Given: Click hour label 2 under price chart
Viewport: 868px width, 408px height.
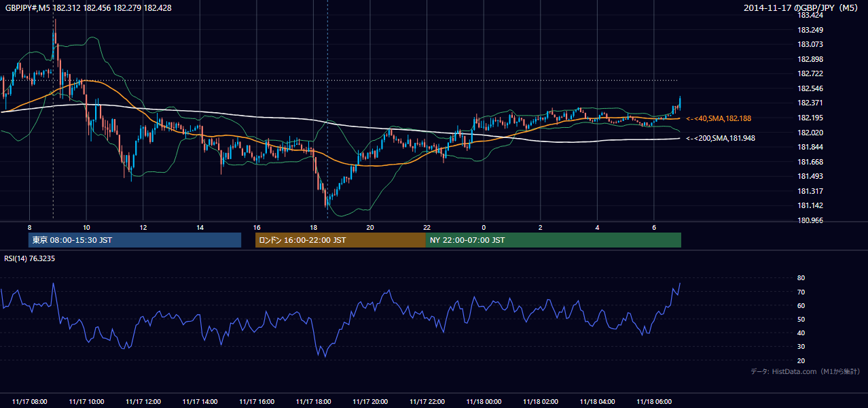Looking at the screenshot, I should coord(541,227).
